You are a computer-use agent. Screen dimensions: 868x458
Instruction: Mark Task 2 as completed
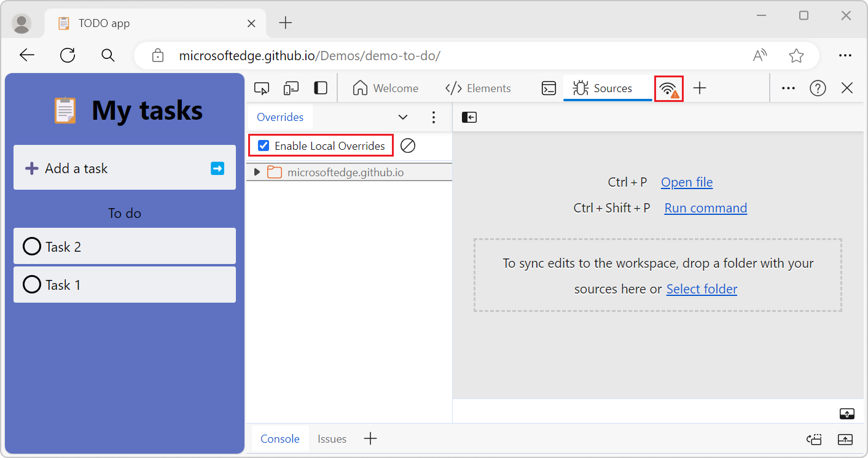(x=32, y=246)
